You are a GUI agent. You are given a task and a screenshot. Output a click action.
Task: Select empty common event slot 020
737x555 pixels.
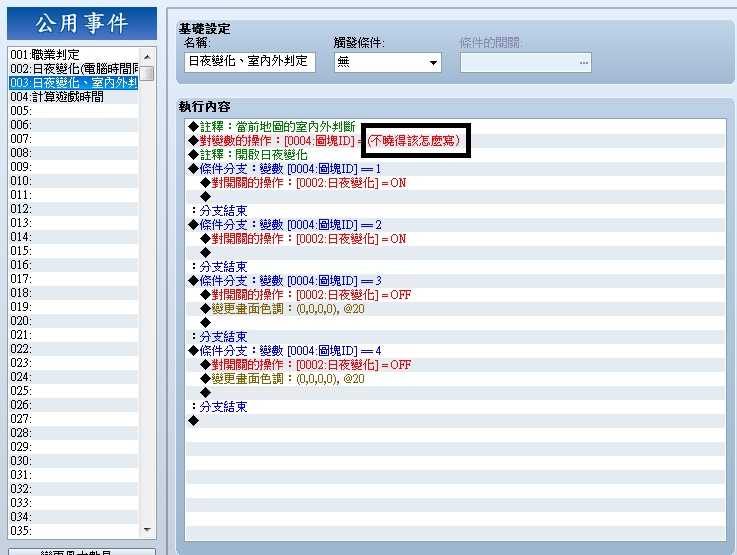[74, 321]
